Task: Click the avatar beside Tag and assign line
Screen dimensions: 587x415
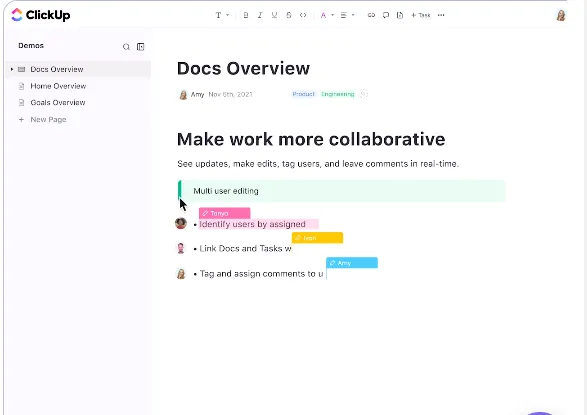Action: click(x=181, y=274)
